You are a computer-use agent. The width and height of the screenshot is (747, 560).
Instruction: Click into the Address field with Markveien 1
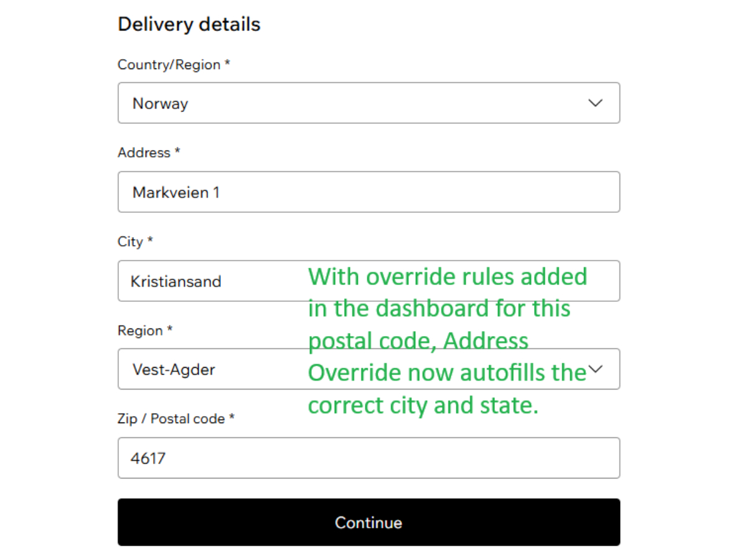pos(369,192)
